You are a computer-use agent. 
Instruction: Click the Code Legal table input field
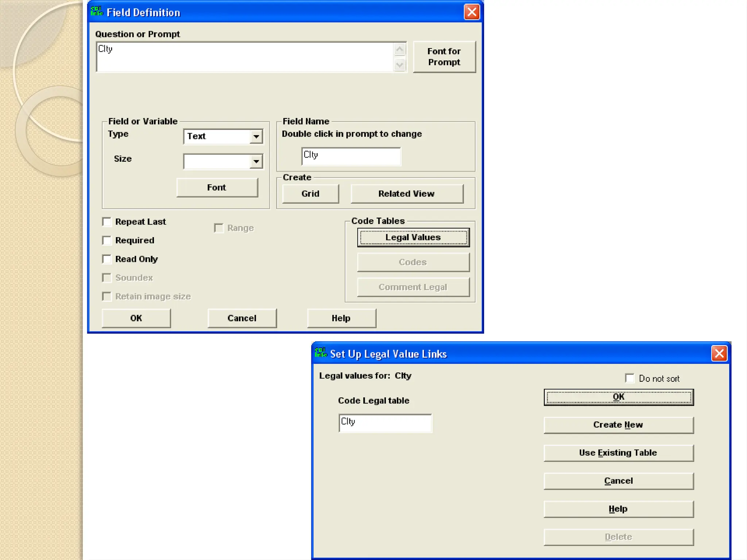click(385, 423)
